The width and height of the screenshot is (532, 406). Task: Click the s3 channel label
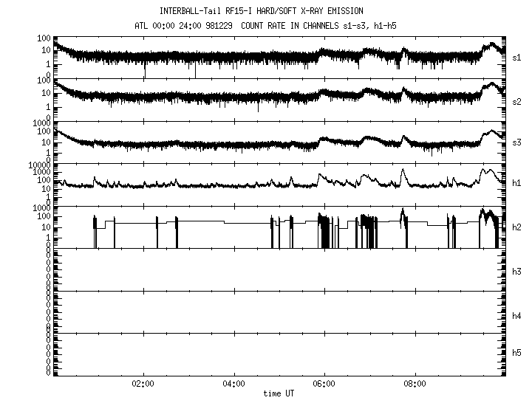516,142
